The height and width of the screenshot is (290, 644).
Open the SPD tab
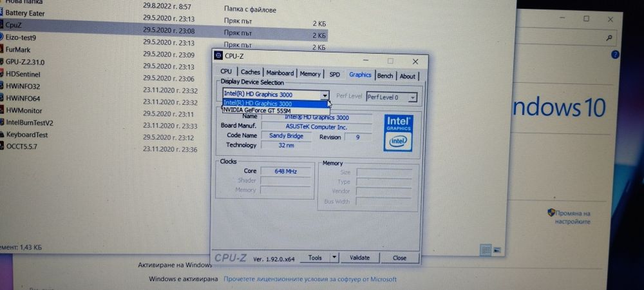coord(335,74)
